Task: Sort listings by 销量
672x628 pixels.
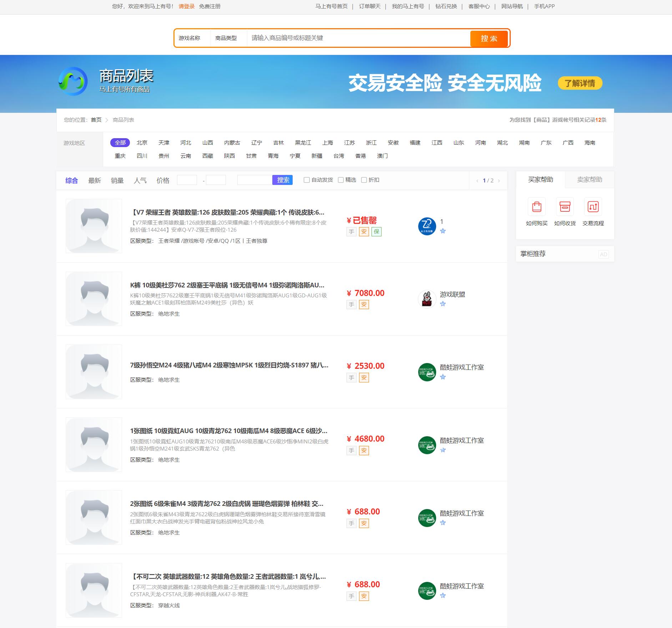Action: point(117,181)
